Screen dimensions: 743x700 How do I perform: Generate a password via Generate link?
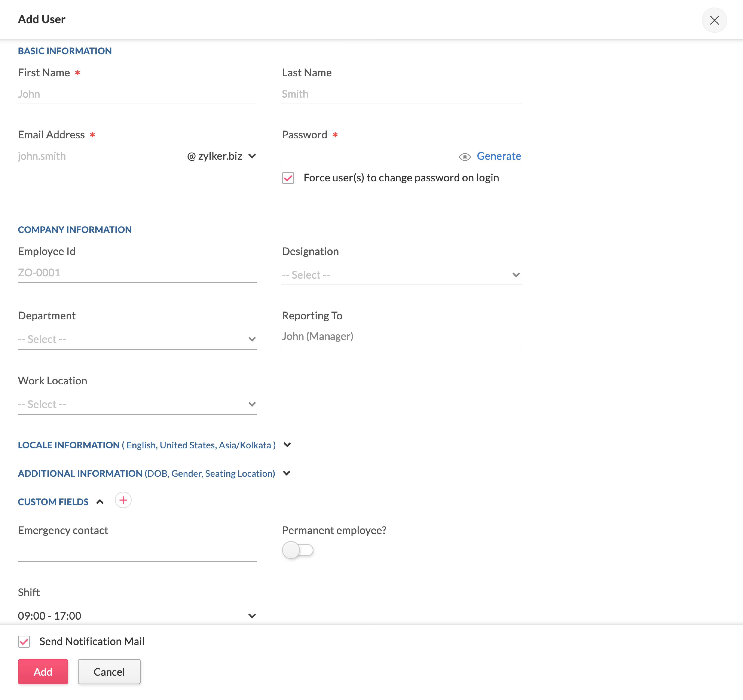[x=499, y=156]
